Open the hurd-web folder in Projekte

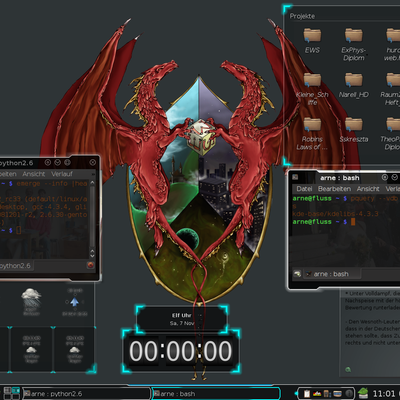[393, 44]
